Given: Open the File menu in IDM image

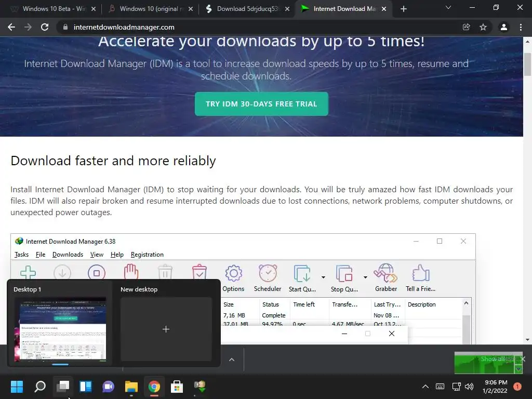Looking at the screenshot, I should (41, 255).
